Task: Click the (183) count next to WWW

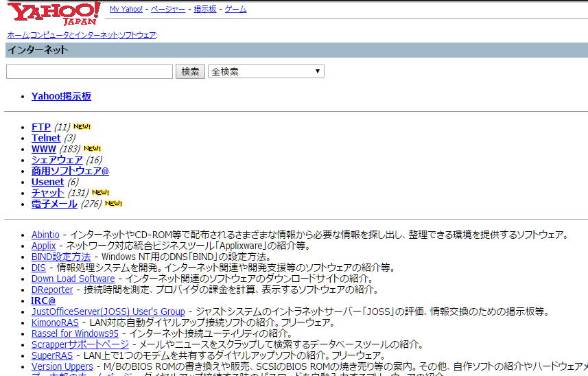Action: point(70,149)
